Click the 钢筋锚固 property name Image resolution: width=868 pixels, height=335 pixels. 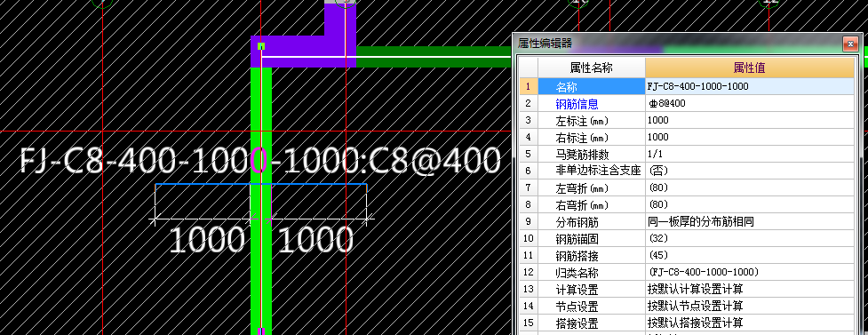point(577,239)
